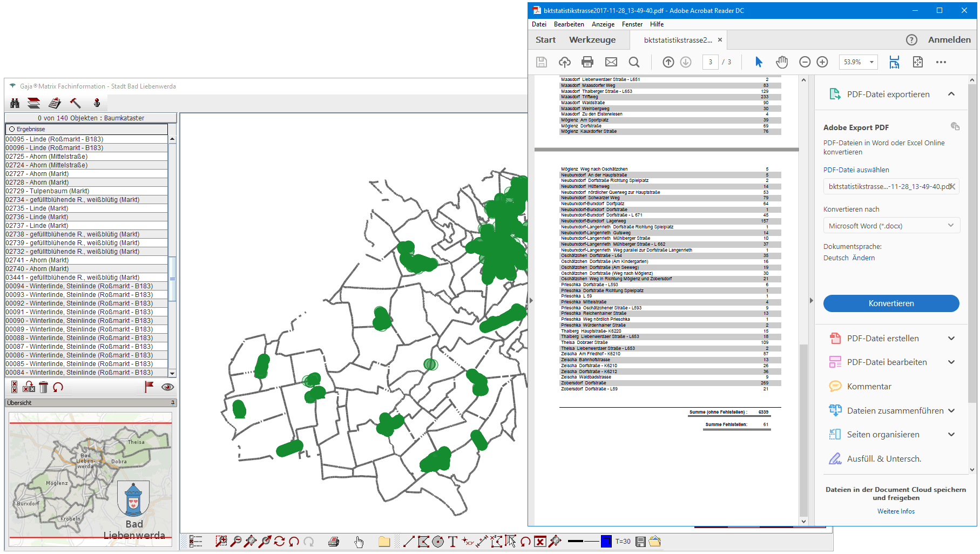Viewport: 980px width, 554px height.
Task: Click the red flag marker icon
Action: tap(149, 387)
